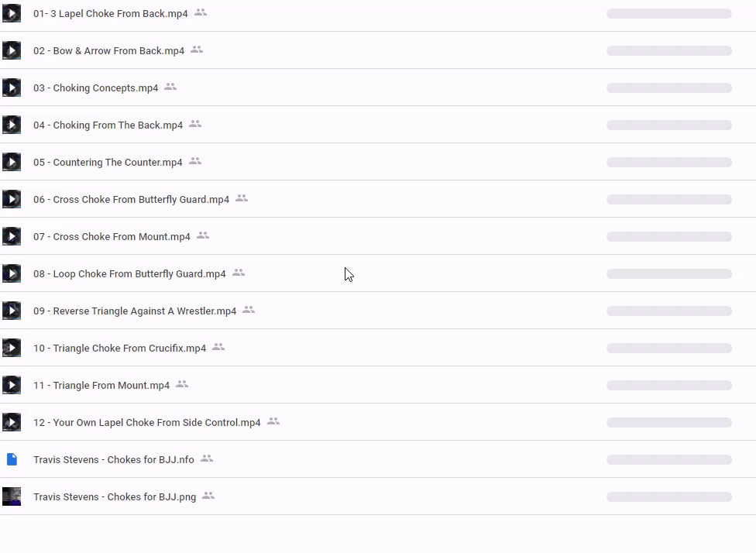The image size is (756, 553).
Task: Select Travis Stevens - Chokes for BJJ.nfo
Action: (x=113, y=459)
